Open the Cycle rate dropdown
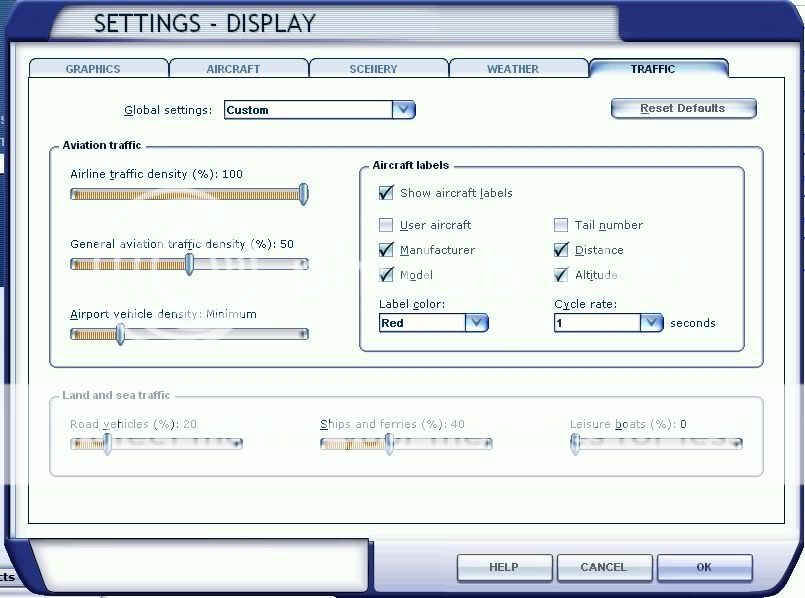This screenshot has width=805, height=598. click(x=652, y=323)
